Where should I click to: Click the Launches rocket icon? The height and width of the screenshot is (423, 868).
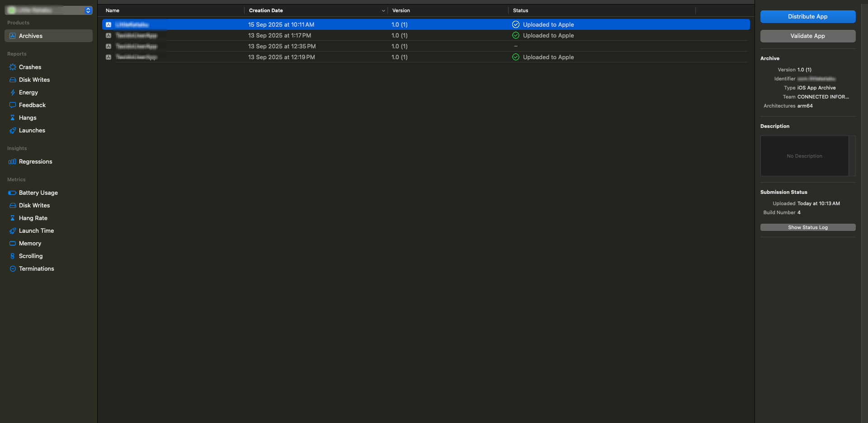(13, 131)
